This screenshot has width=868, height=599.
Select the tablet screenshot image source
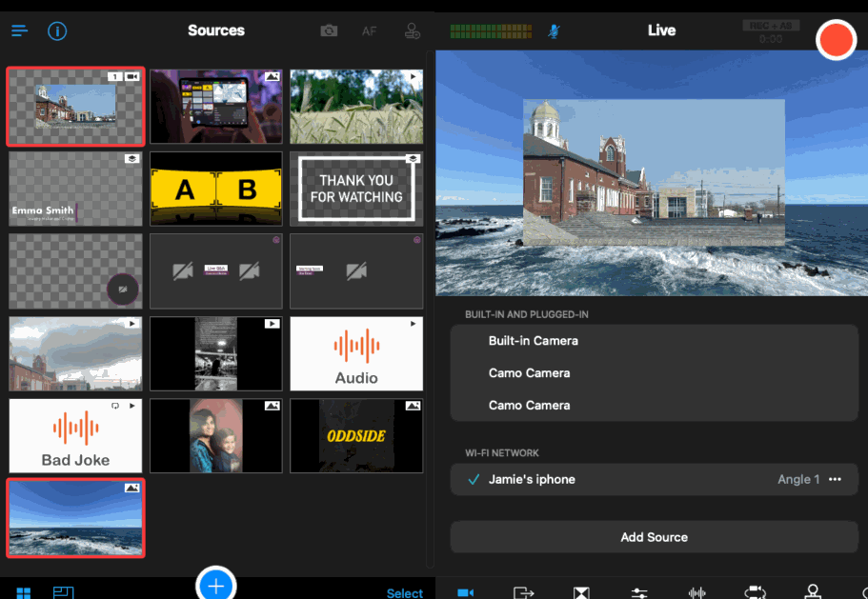coord(216,107)
